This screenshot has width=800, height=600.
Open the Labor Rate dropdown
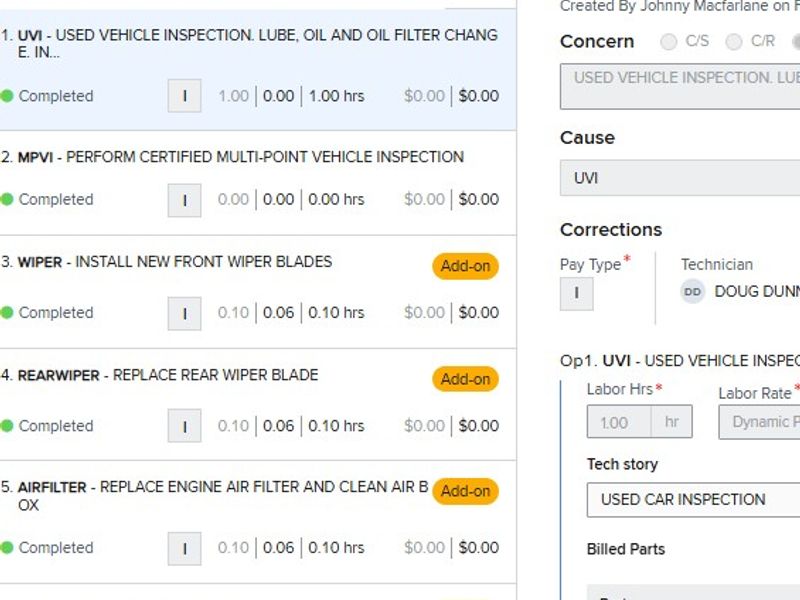pyautogui.click(x=760, y=422)
